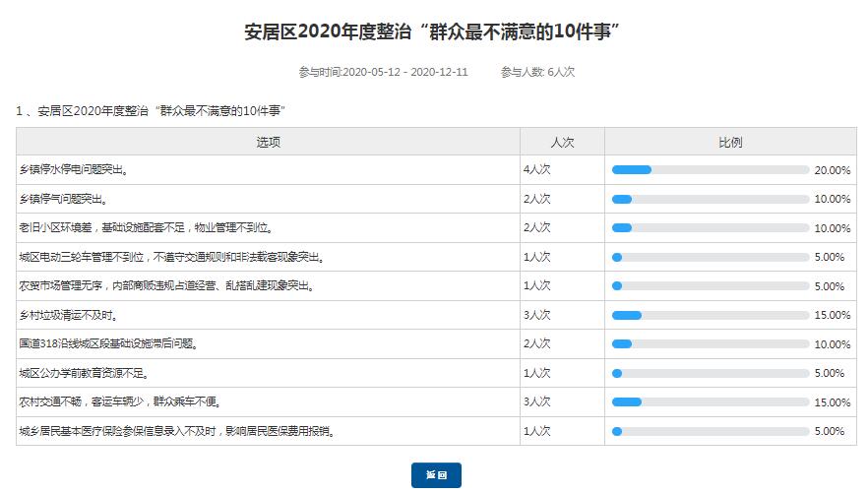Select the 比例 column header
The width and height of the screenshot is (868, 493).
tap(730, 142)
